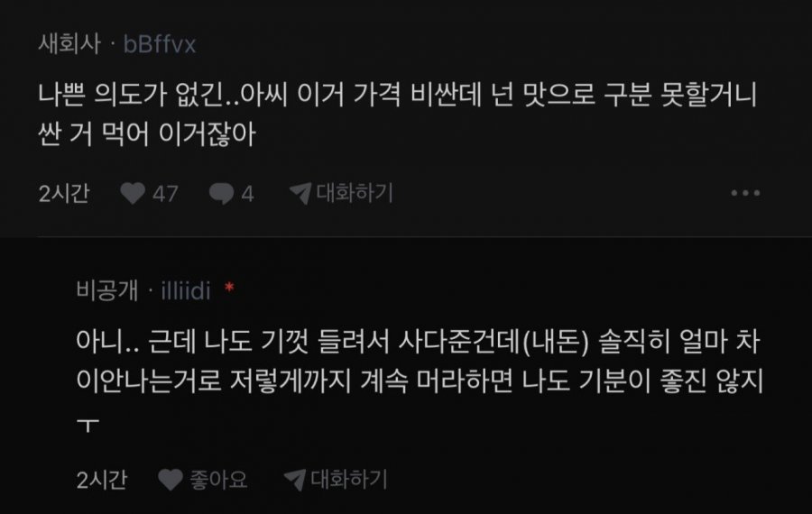Open three-dots more options menu

pos(745,193)
